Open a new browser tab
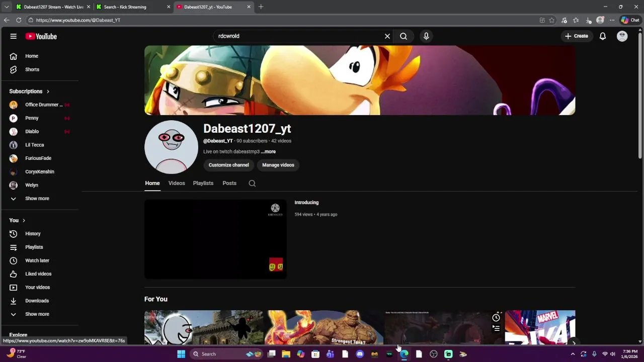The image size is (644, 362). tap(261, 7)
